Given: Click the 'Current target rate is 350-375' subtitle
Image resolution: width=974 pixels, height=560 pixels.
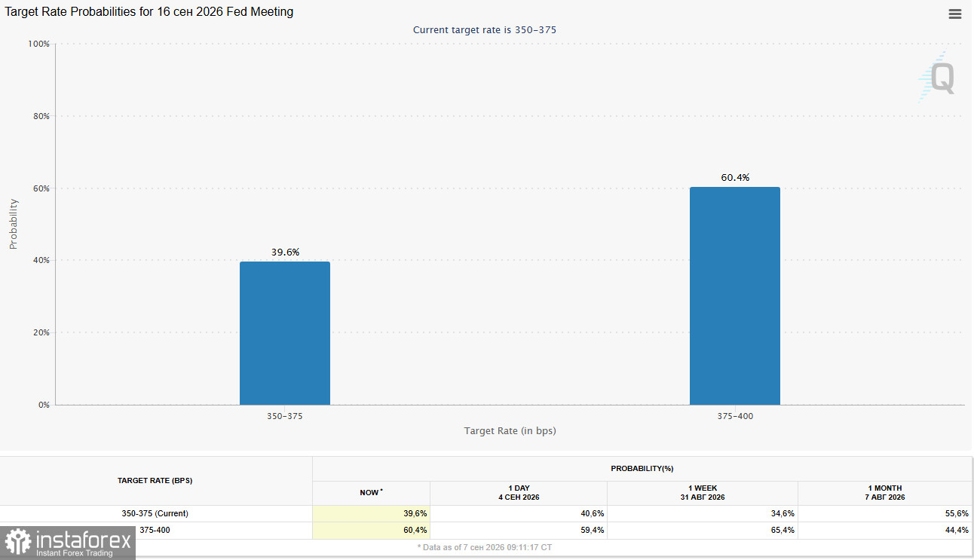Looking at the screenshot, I should (x=485, y=29).
